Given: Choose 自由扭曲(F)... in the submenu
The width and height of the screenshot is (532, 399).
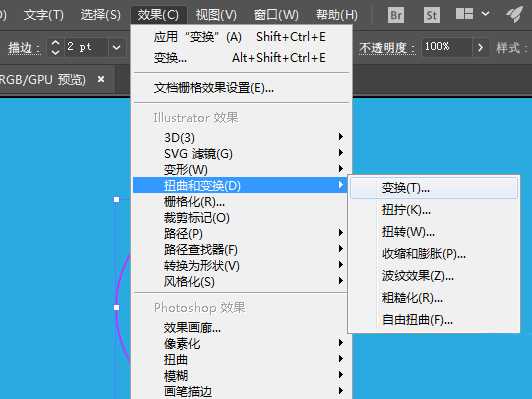Looking at the screenshot, I should [434, 320].
